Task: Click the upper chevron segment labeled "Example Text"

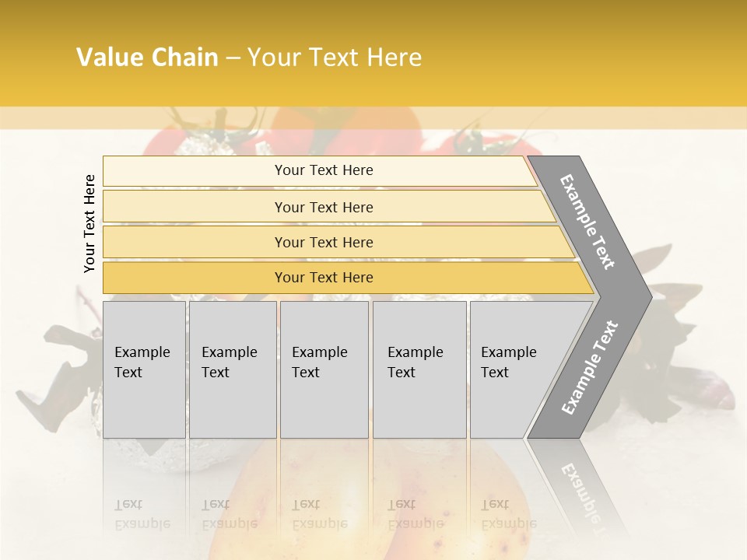Action: (589, 222)
